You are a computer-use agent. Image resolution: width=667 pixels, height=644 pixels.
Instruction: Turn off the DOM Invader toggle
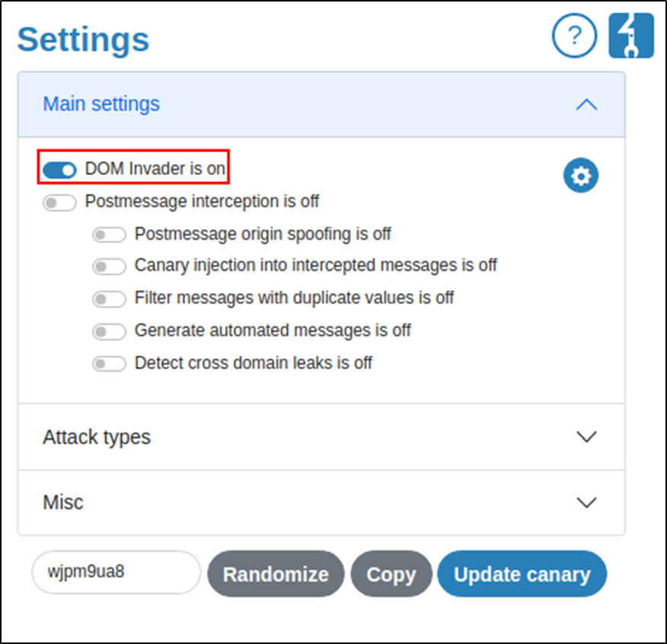(59, 170)
